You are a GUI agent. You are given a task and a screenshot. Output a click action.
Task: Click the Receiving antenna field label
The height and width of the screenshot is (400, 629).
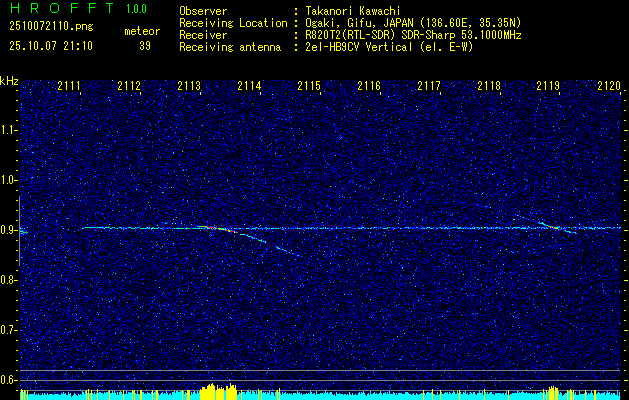coord(230,47)
